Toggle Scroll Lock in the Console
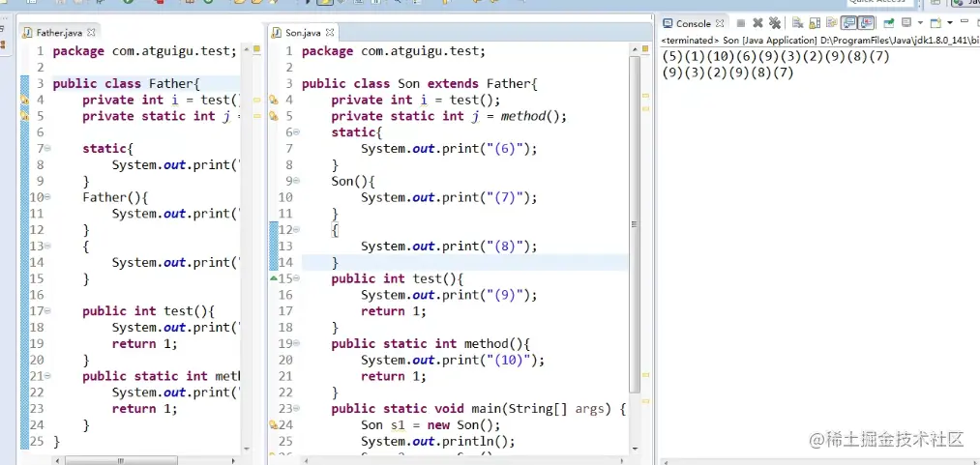980x465 pixels. point(815,23)
